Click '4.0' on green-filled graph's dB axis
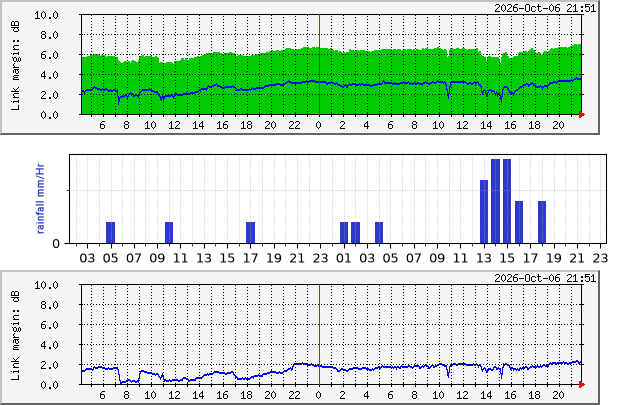 tap(49, 75)
